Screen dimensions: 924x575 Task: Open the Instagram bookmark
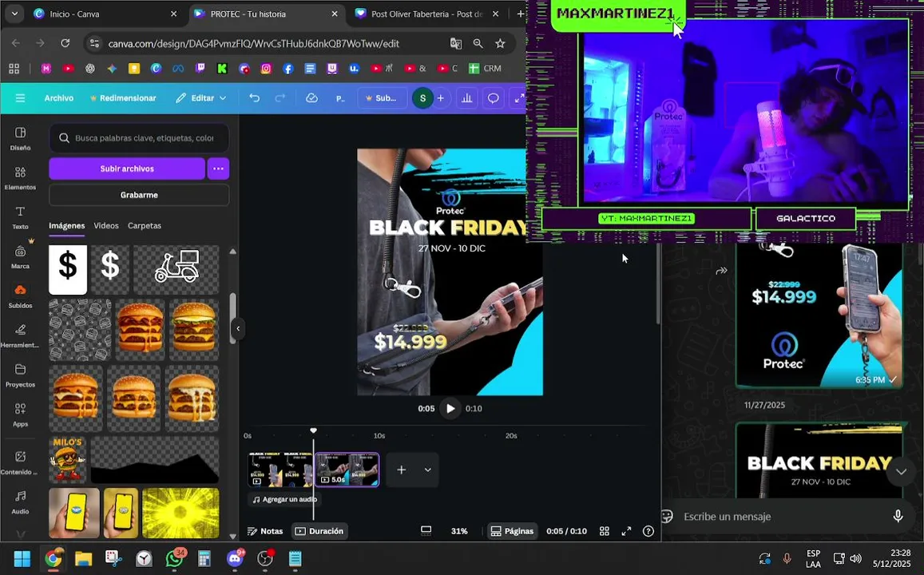(x=266, y=69)
